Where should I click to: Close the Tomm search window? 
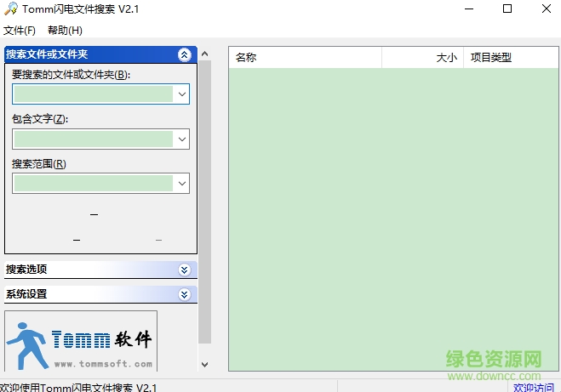point(547,9)
